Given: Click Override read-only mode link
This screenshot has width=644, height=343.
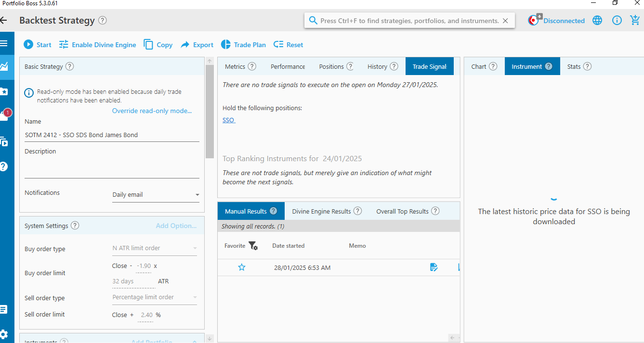Looking at the screenshot, I should click(x=152, y=111).
